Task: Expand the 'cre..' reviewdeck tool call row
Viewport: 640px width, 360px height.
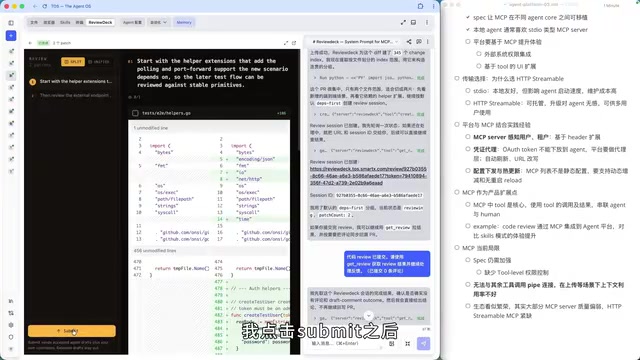Action: click(369, 114)
